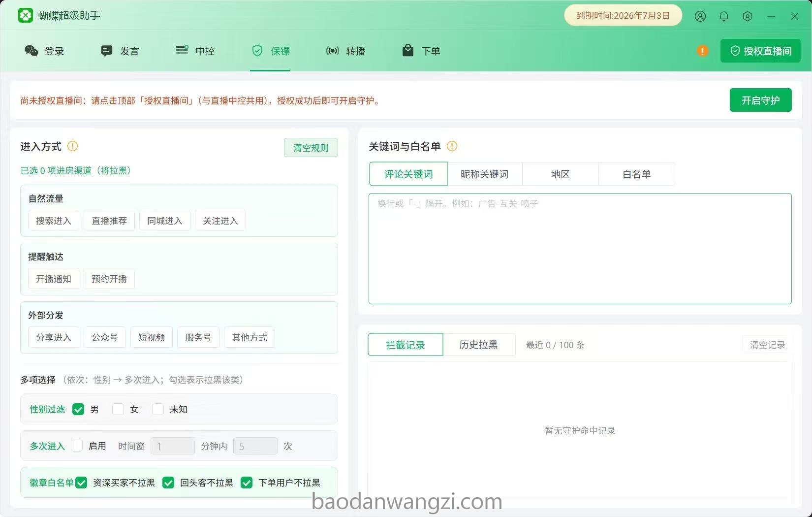Select 短视频 channel

tap(152, 337)
